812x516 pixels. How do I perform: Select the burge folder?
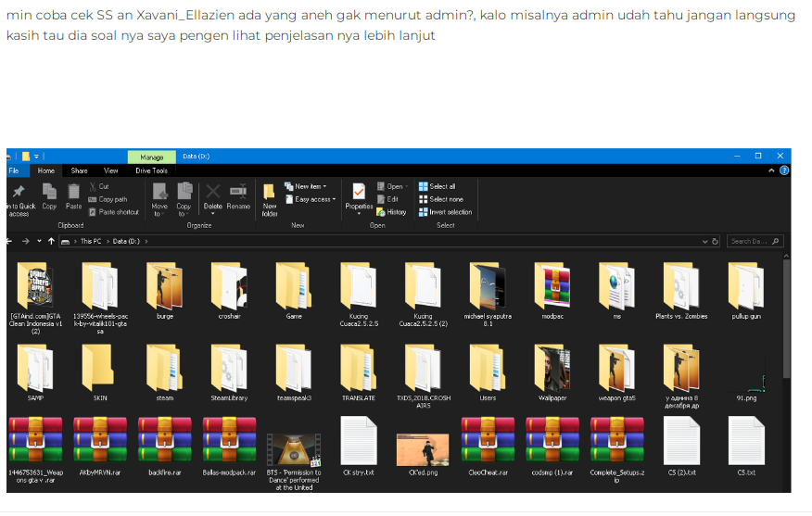[165, 290]
